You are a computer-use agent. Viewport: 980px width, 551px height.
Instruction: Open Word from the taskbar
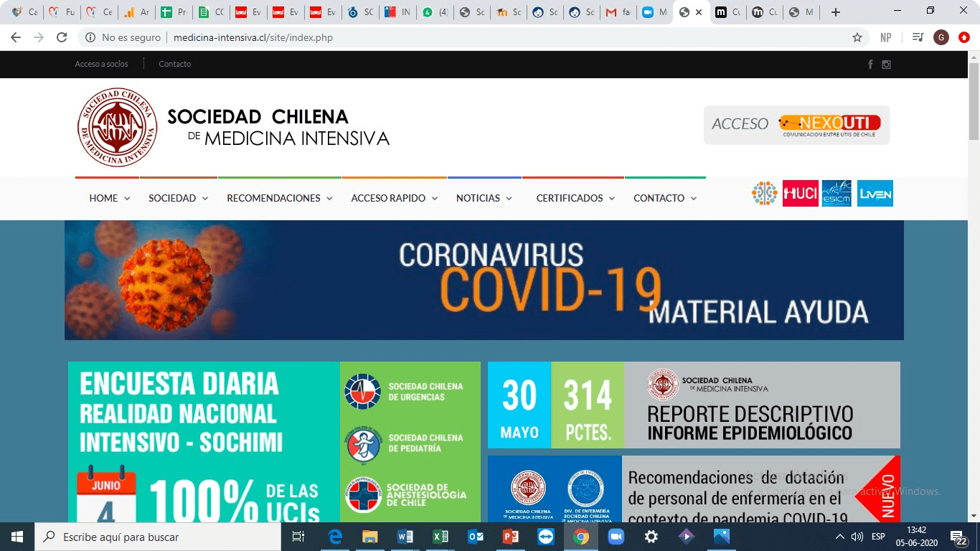[405, 537]
